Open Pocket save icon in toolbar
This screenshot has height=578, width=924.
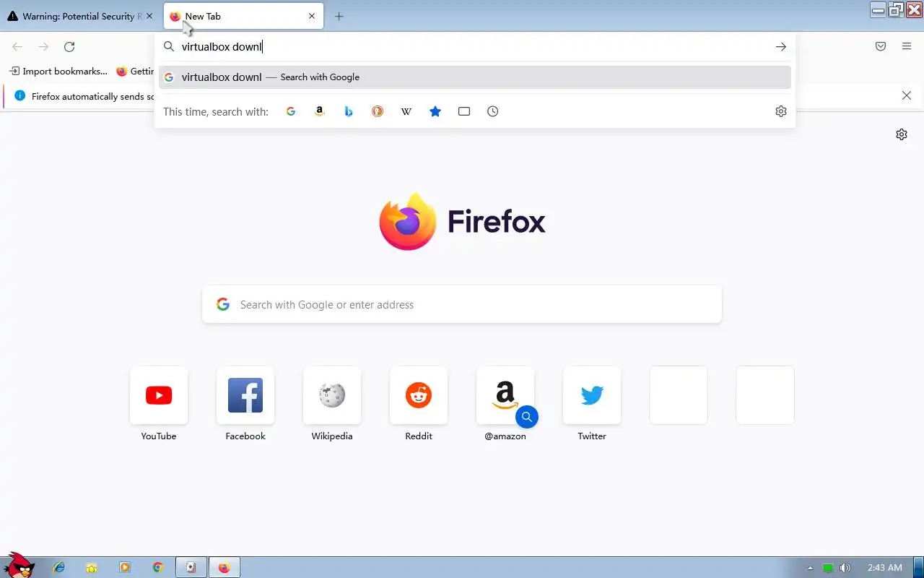[x=881, y=47]
